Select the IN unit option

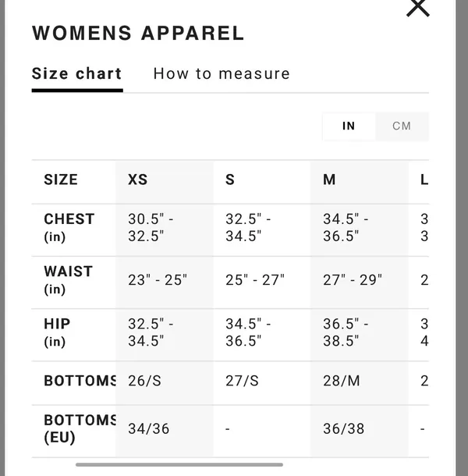pyautogui.click(x=349, y=126)
